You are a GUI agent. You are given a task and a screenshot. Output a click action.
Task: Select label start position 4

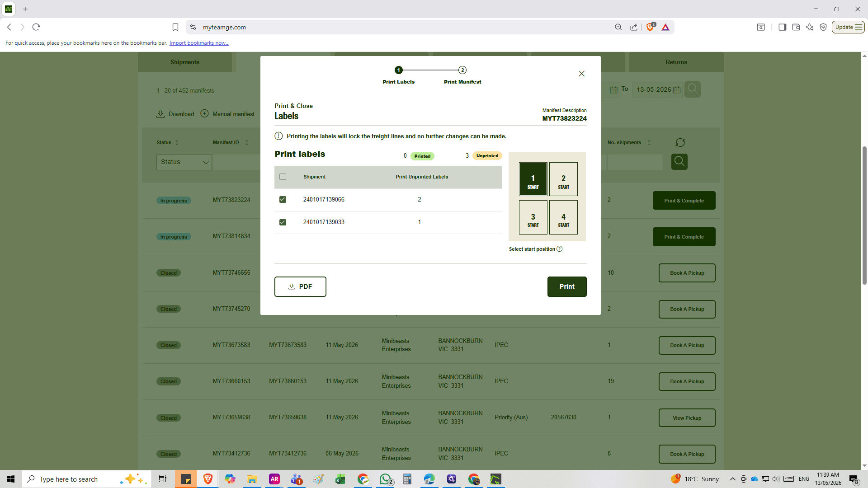click(x=563, y=217)
